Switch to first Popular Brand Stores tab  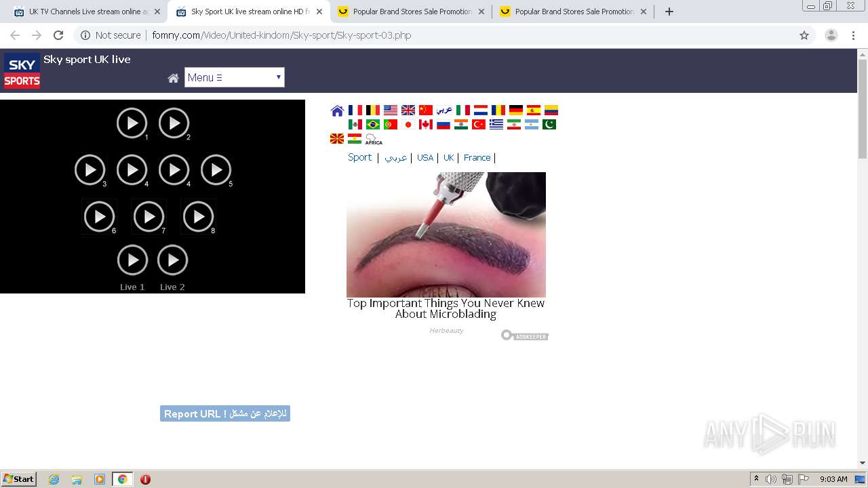click(x=412, y=12)
